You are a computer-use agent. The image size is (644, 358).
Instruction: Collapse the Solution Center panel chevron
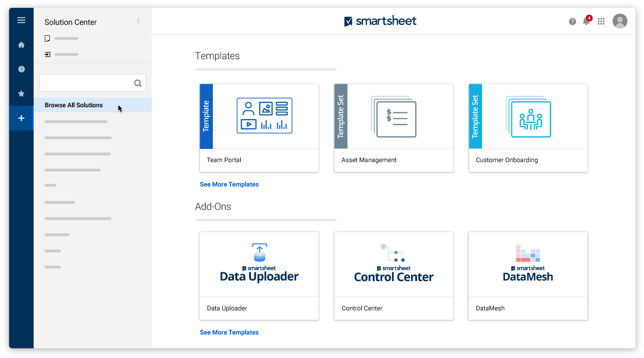[x=138, y=21]
